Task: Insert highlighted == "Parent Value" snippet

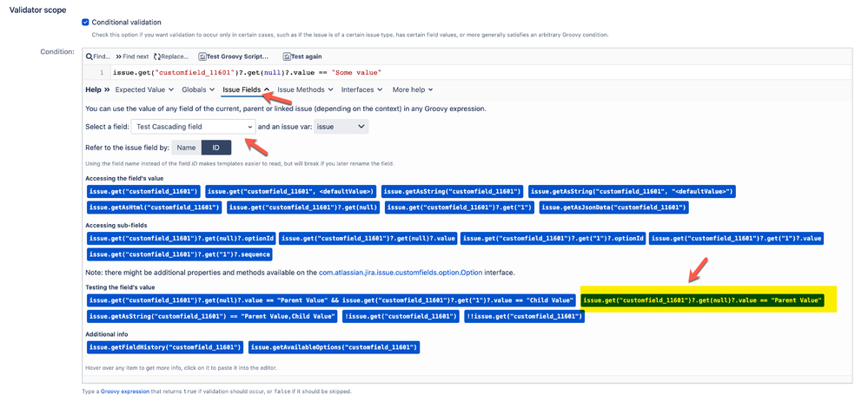Action: (703, 300)
